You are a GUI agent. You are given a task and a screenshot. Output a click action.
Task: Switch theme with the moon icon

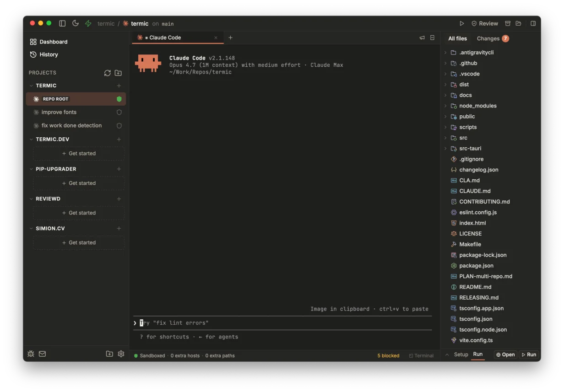75,23
